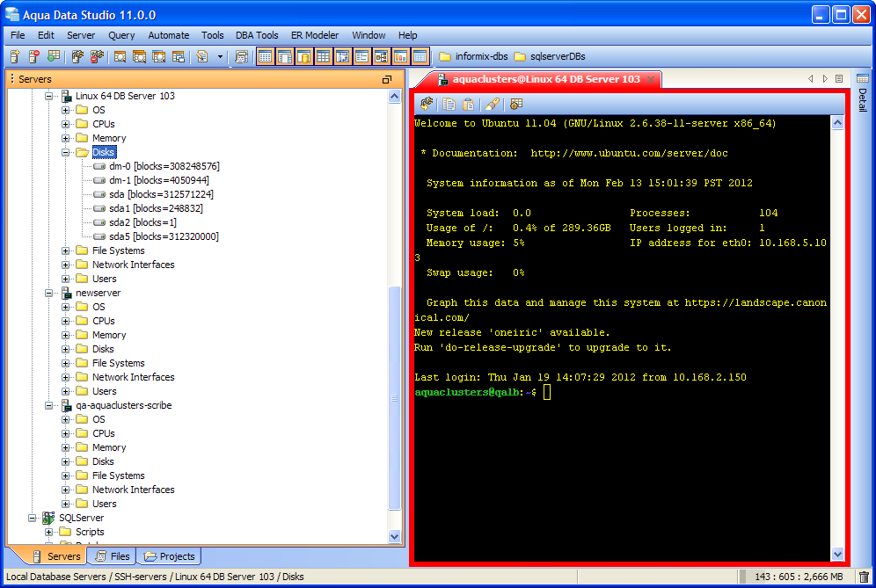Select Network Interfaces under newserver
This screenshot has height=588, width=876.
pos(133,377)
